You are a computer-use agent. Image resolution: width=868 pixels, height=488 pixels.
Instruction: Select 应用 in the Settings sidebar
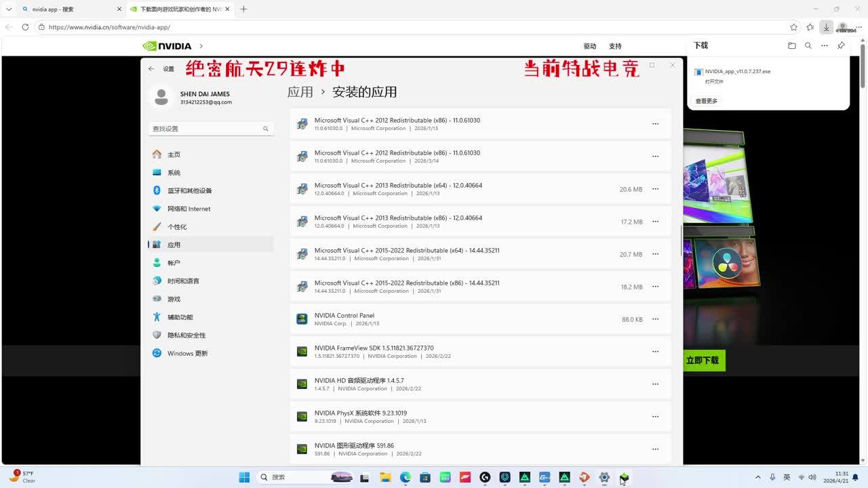point(211,245)
